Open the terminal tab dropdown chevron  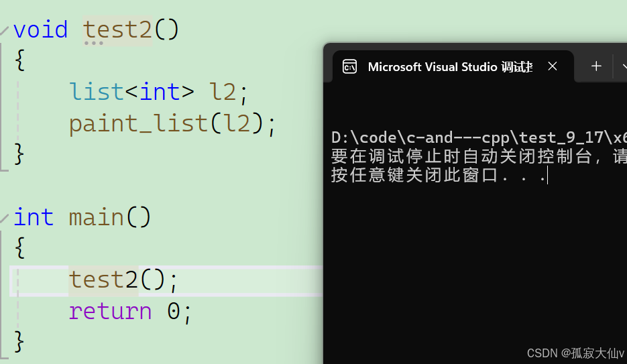(x=623, y=66)
